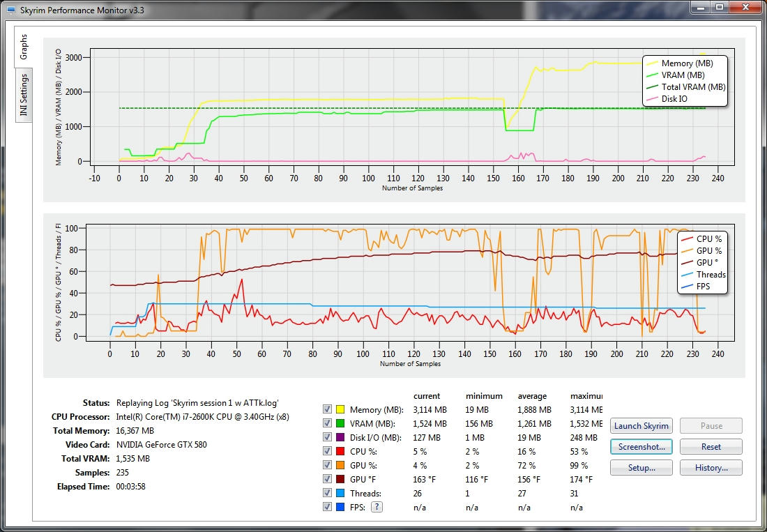Toggle the VRAM (MB) checkbox
This screenshot has height=532, width=767.
click(327, 424)
